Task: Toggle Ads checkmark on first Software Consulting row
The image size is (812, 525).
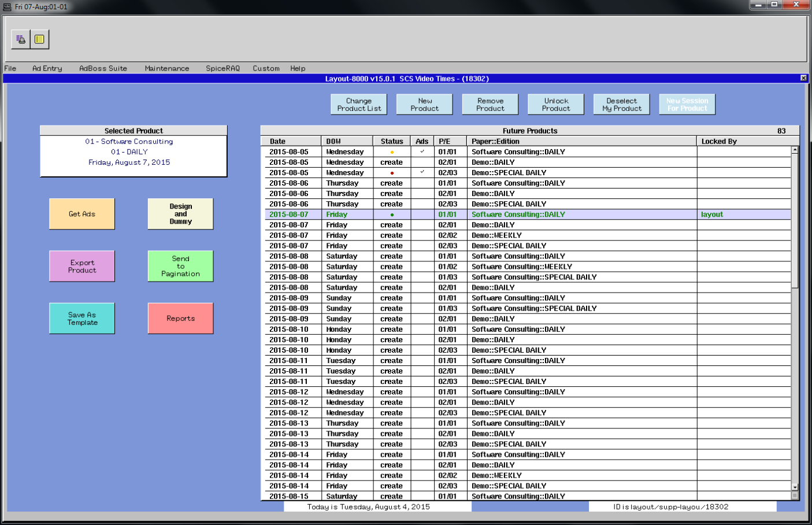Action: pos(422,152)
